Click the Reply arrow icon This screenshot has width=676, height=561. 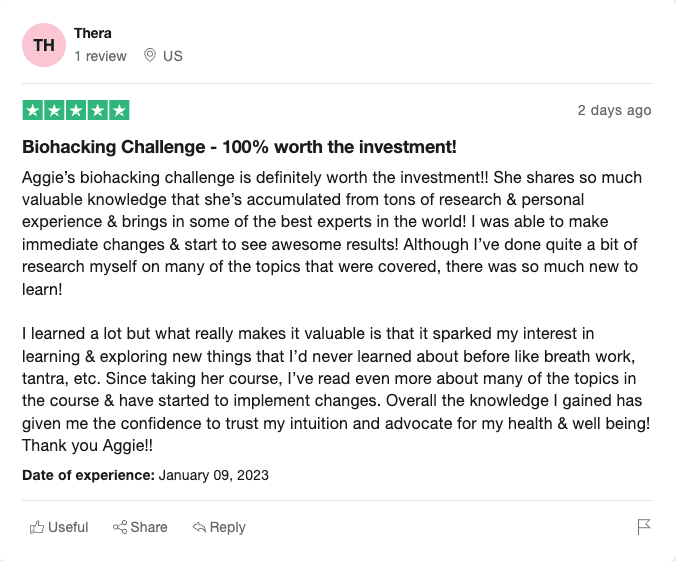click(199, 527)
